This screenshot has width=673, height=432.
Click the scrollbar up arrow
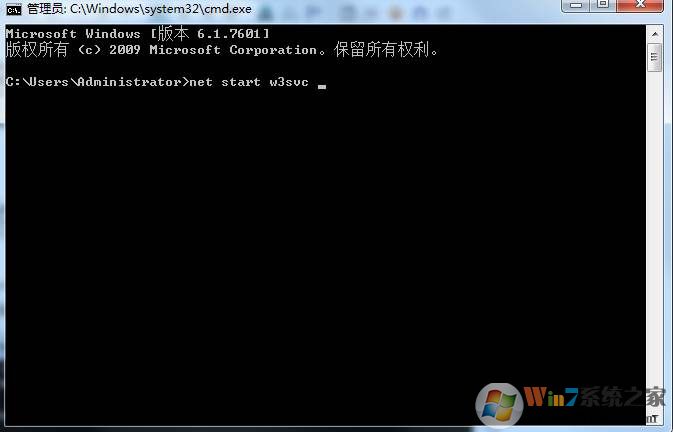(x=655, y=34)
